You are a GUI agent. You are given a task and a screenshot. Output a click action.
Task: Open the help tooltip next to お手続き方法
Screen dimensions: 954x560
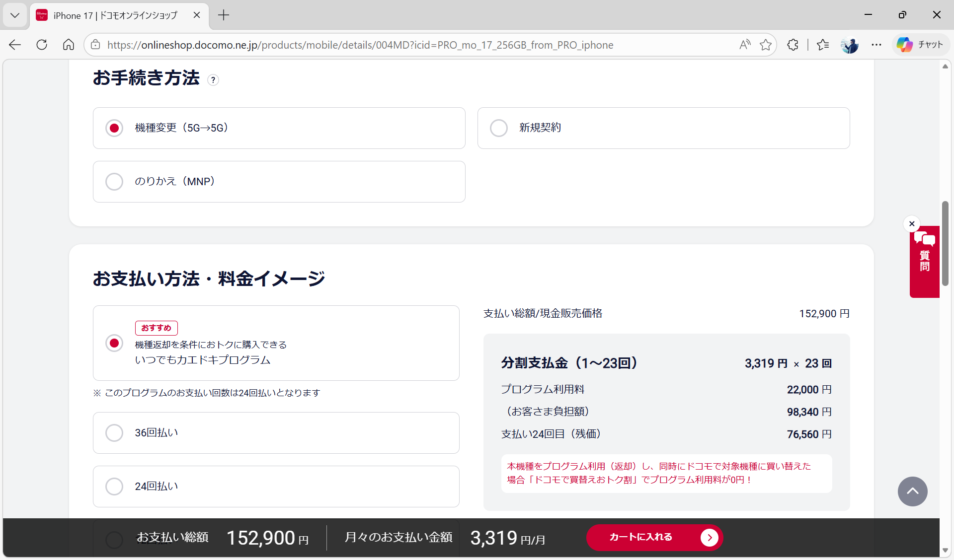(213, 80)
